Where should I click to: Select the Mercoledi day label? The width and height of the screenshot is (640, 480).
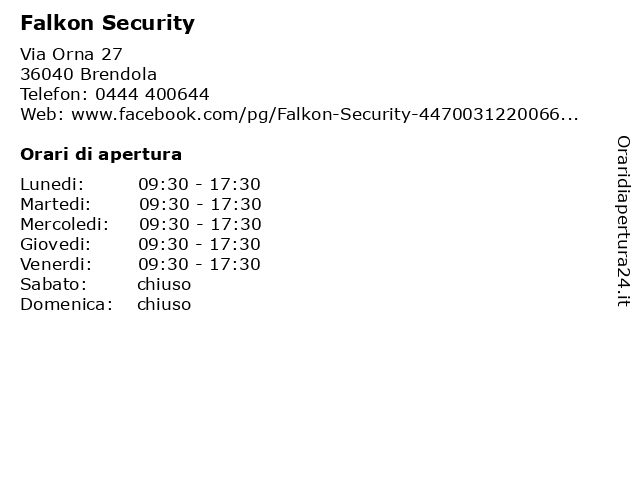(64, 224)
